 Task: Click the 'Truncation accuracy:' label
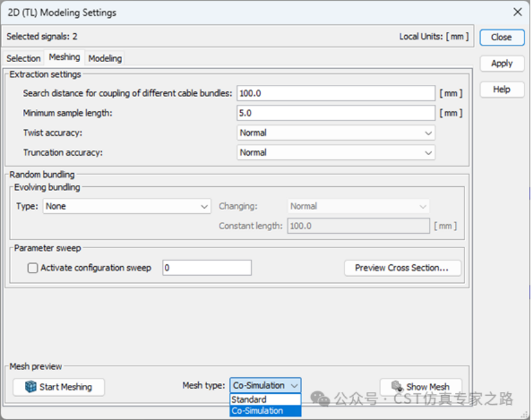tap(63, 153)
